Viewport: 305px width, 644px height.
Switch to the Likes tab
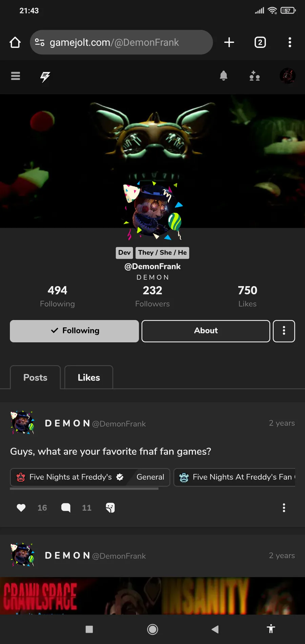(x=89, y=377)
